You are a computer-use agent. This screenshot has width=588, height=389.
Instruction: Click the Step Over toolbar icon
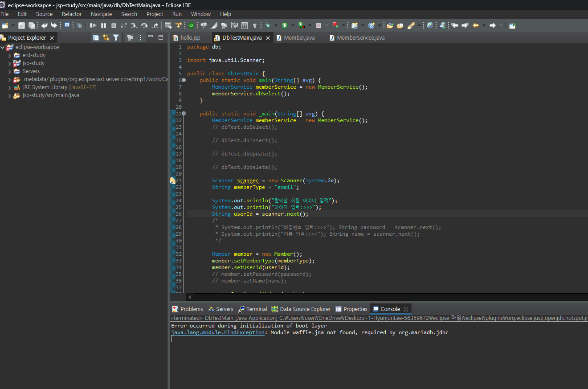[144, 25]
